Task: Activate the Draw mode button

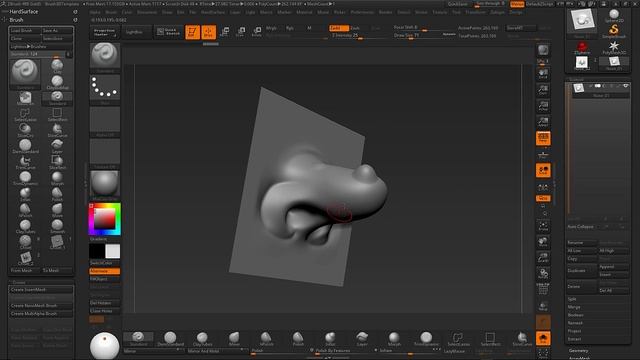Action: pyautogui.click(x=209, y=32)
